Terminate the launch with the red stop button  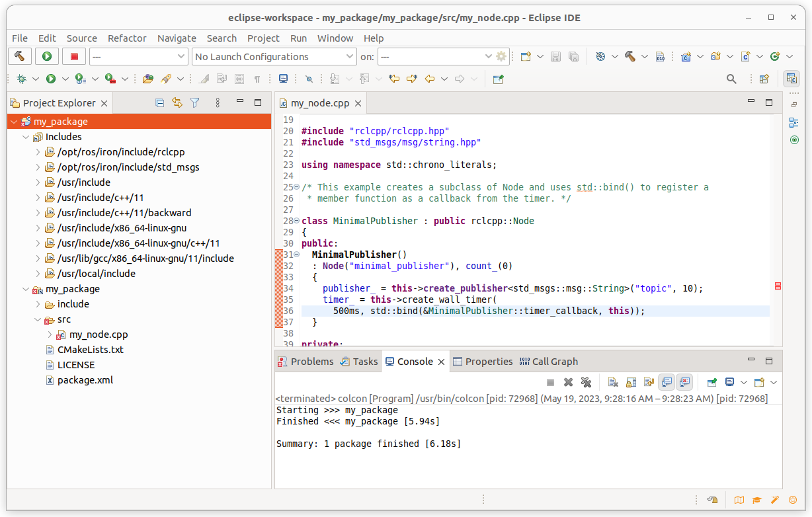coord(73,56)
